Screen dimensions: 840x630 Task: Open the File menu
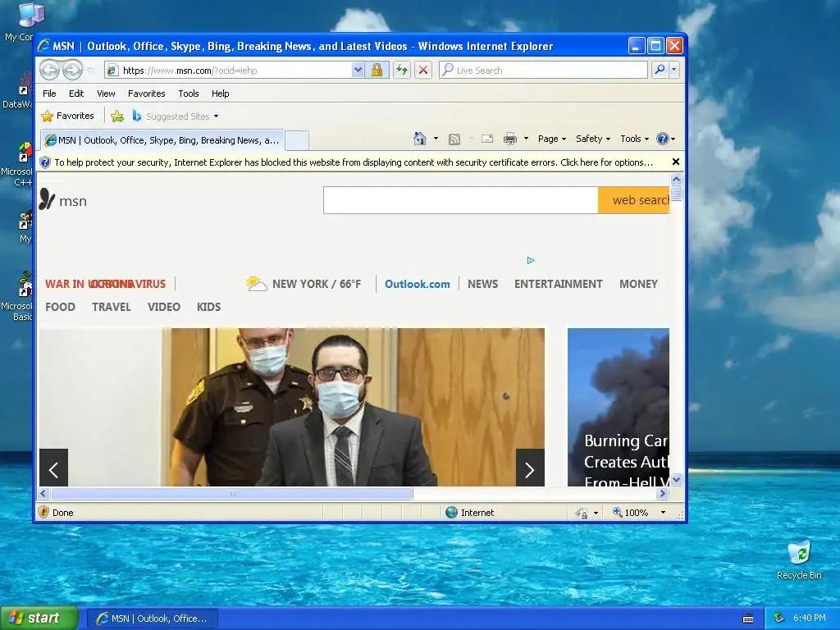tap(49, 94)
